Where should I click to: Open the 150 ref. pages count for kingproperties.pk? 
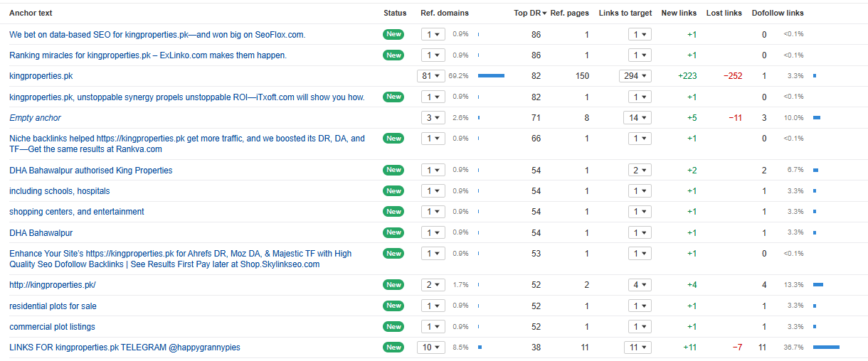582,76
